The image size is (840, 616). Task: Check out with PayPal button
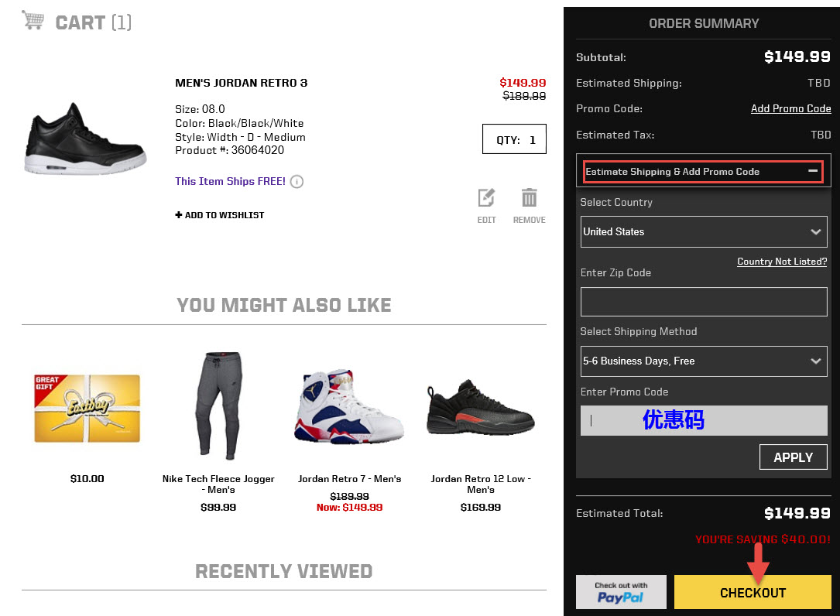(x=621, y=593)
